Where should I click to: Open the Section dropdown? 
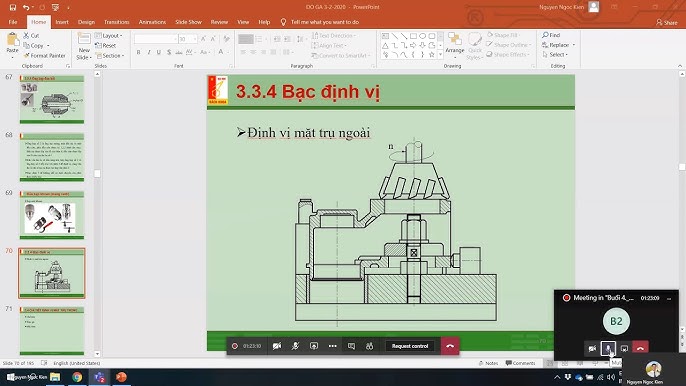110,56
